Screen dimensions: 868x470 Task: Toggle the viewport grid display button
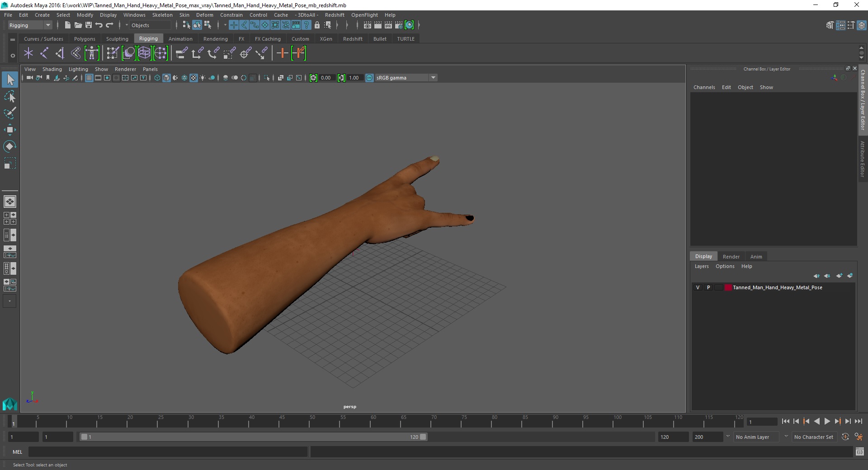coord(89,78)
